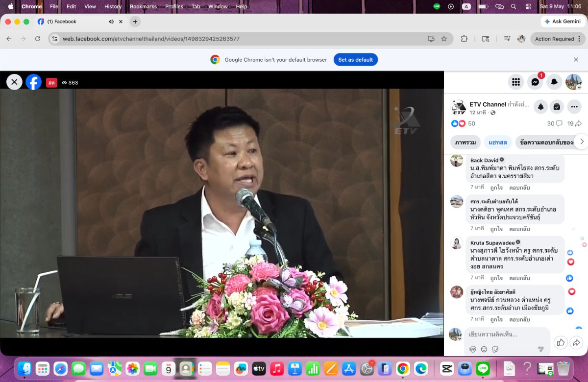
Task: Set Chrome as default browser
Action: click(x=356, y=60)
